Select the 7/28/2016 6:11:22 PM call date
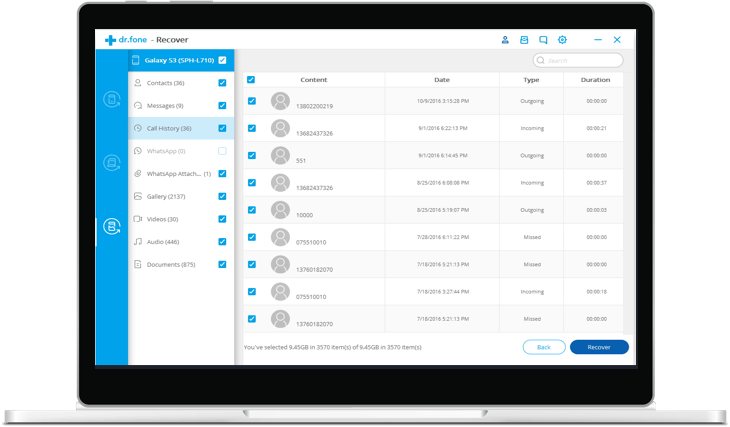The image size is (730, 427). coord(443,237)
